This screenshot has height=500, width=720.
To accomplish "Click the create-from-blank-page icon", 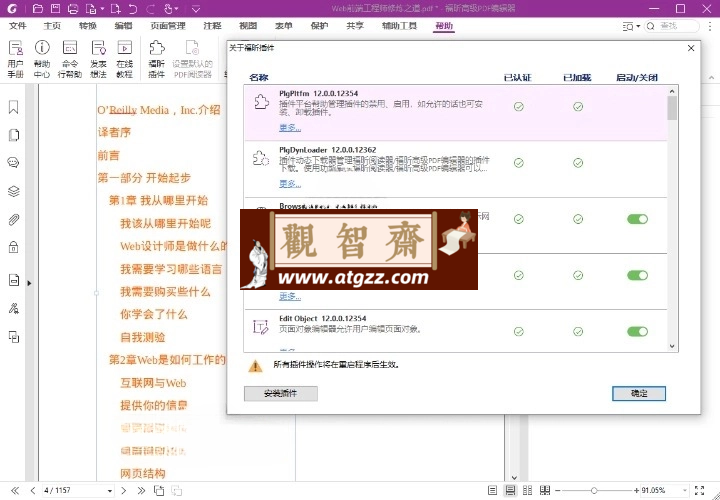I will [x=116, y=8].
